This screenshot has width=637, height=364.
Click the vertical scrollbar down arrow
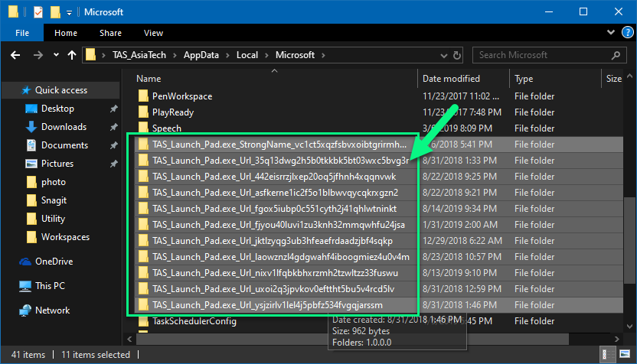[x=629, y=327]
